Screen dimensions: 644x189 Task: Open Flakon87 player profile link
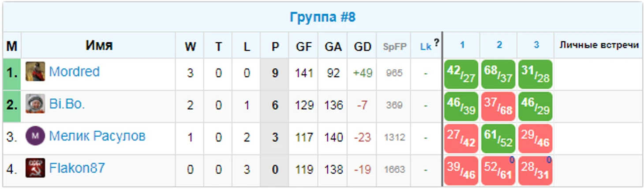(x=77, y=168)
